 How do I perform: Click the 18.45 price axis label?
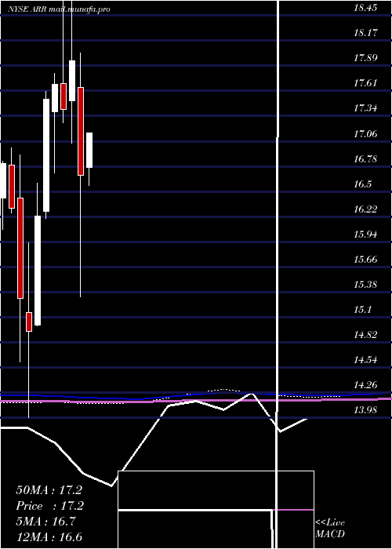[365, 8]
